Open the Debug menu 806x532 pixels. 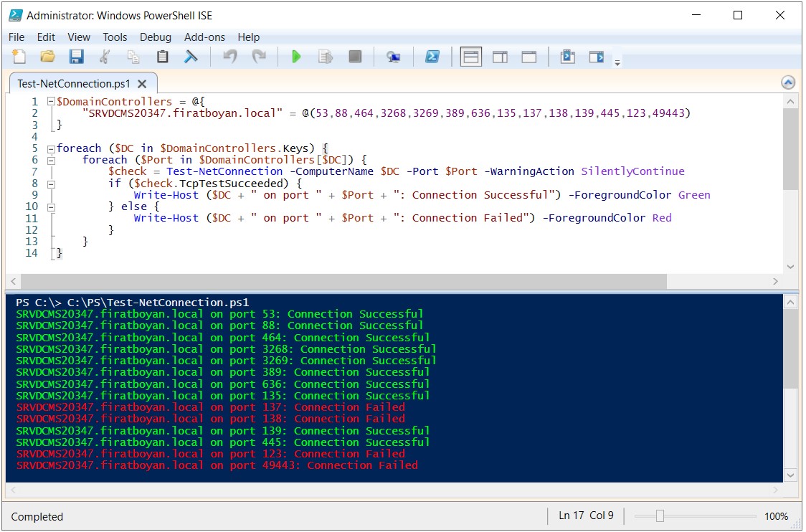pyautogui.click(x=155, y=37)
